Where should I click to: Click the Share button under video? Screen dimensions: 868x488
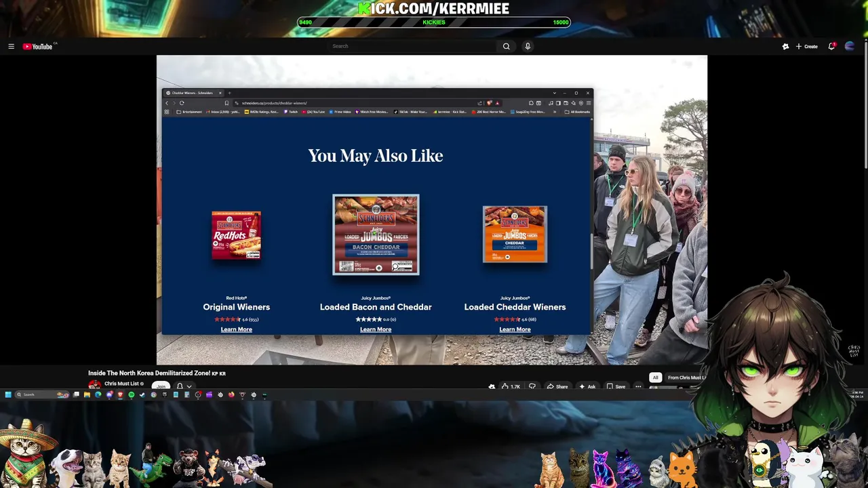557,386
